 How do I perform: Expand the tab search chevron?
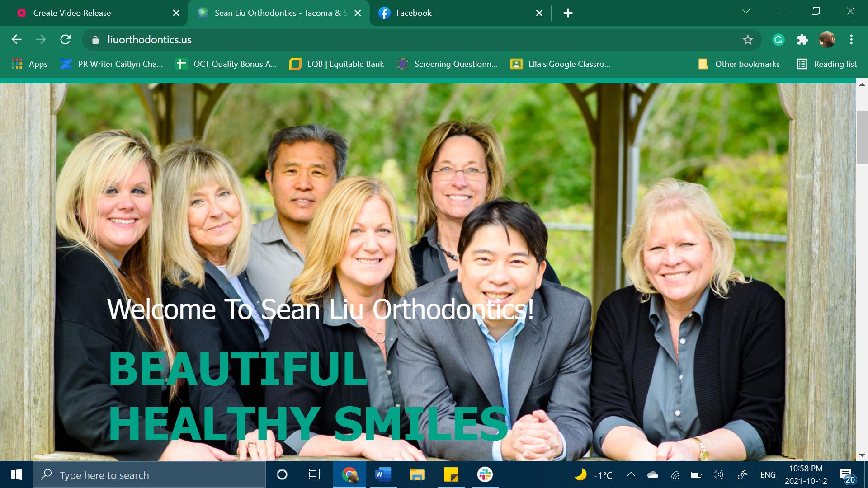pos(746,12)
